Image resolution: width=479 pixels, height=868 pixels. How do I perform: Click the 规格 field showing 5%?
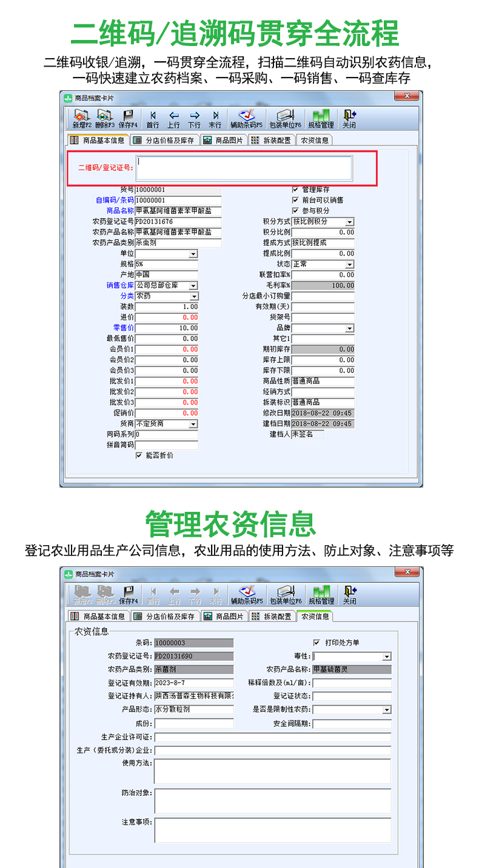point(166,264)
